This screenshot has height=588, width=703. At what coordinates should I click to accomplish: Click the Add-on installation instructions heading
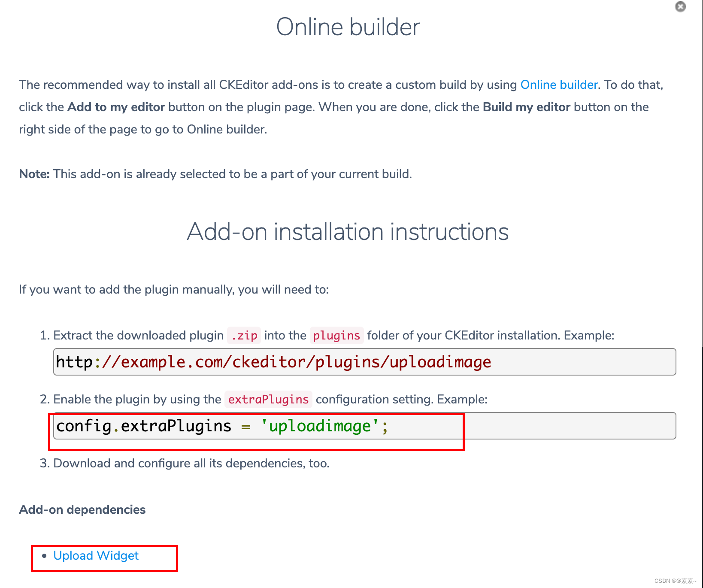[x=348, y=232]
